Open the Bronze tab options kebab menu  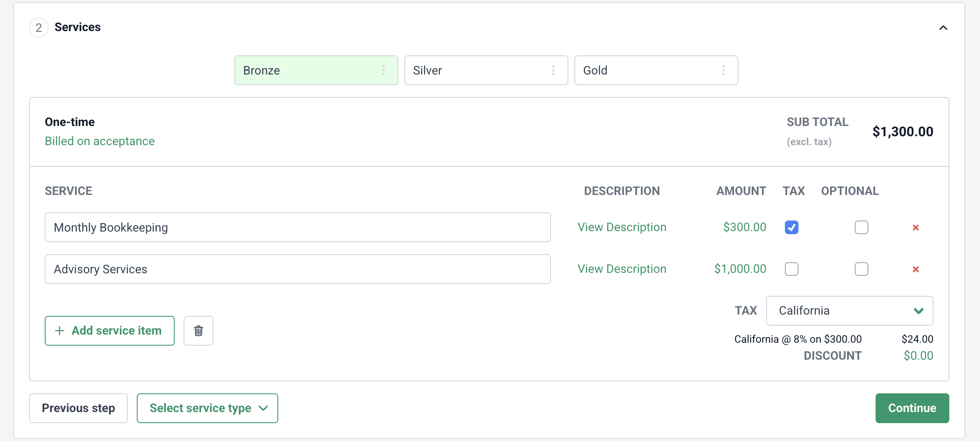383,70
